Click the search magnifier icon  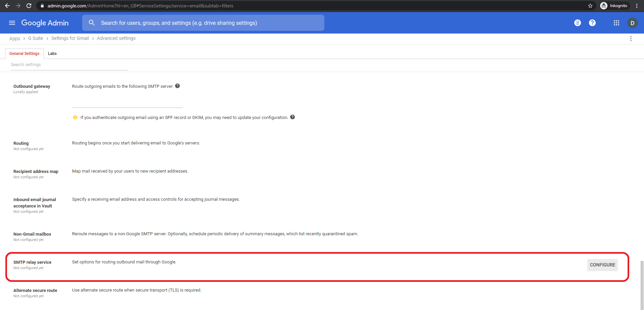[92, 23]
